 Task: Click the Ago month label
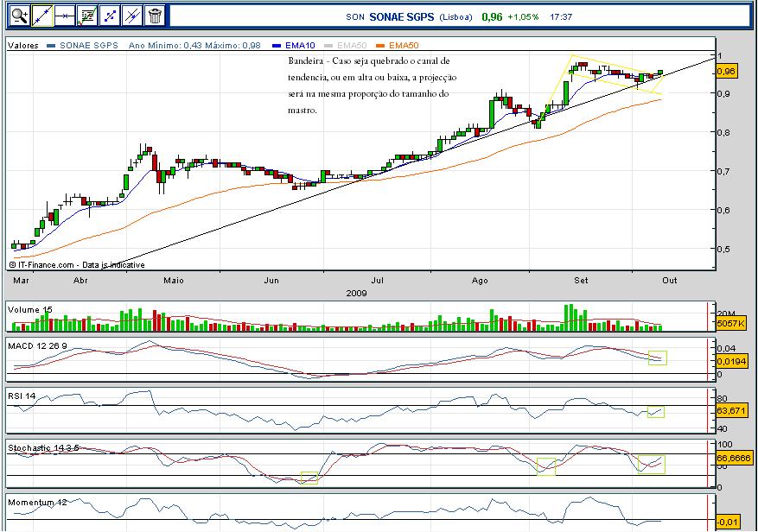(x=480, y=281)
